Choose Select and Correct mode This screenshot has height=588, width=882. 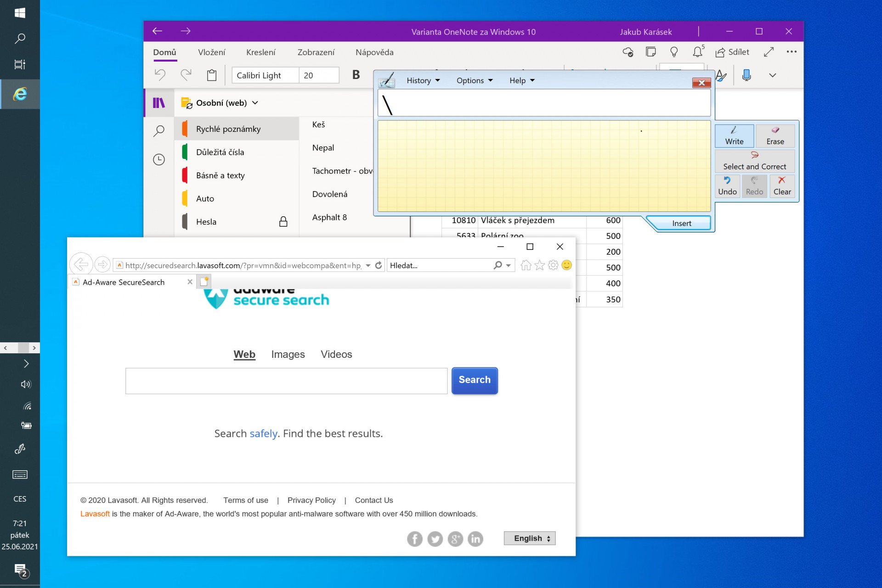tap(755, 161)
